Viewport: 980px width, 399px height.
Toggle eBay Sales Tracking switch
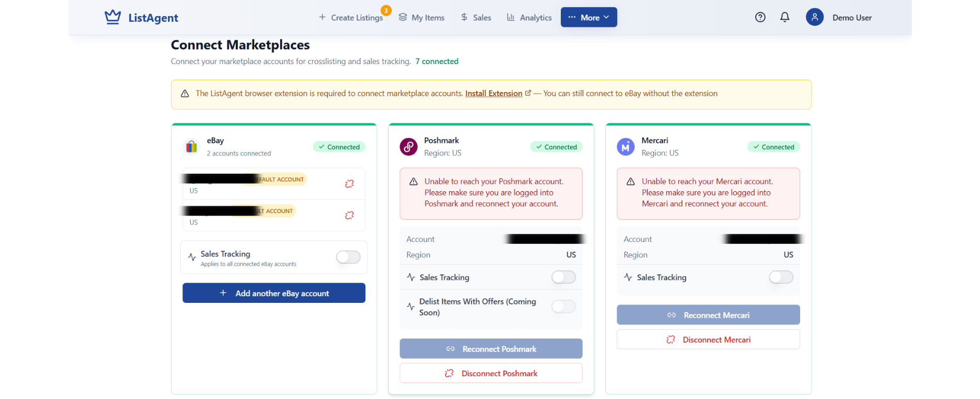[348, 257]
